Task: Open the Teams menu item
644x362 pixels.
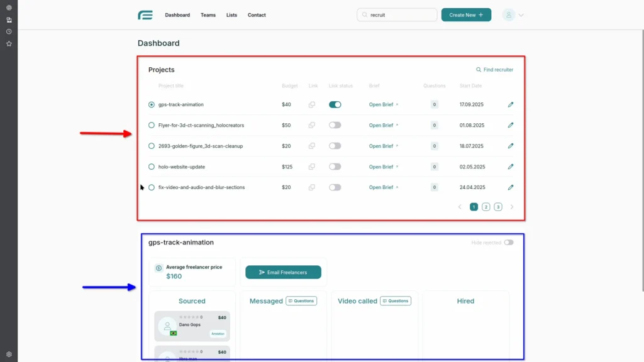Action: coord(208,14)
